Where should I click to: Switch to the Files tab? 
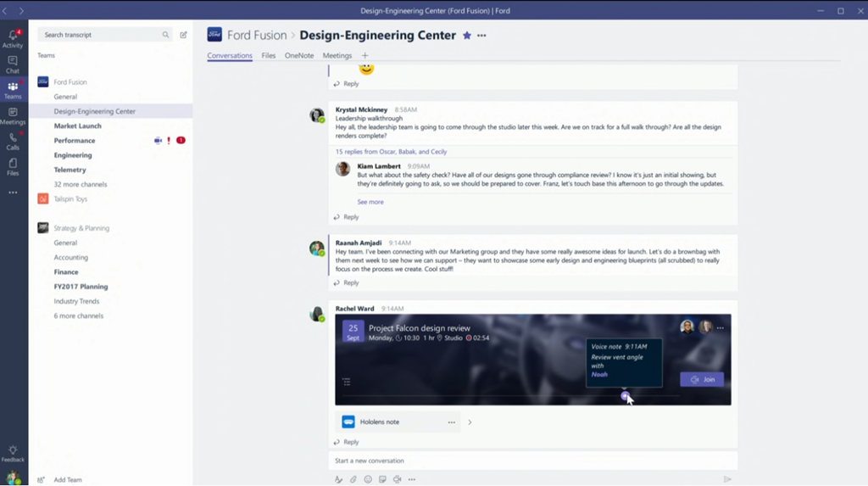click(x=268, y=56)
